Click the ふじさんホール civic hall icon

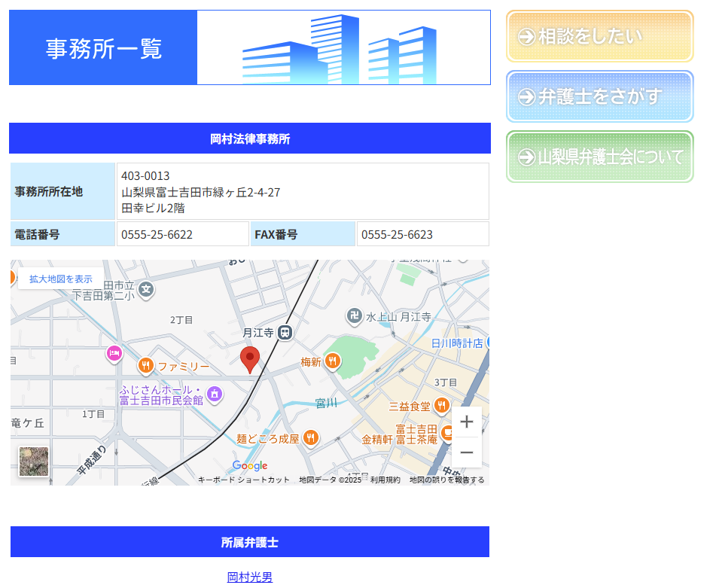point(215,393)
